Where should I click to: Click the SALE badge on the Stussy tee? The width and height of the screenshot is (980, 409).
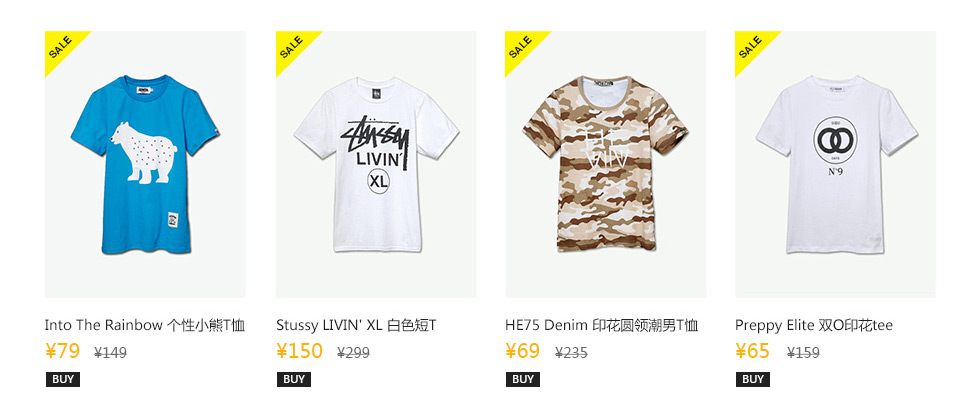pos(291,48)
